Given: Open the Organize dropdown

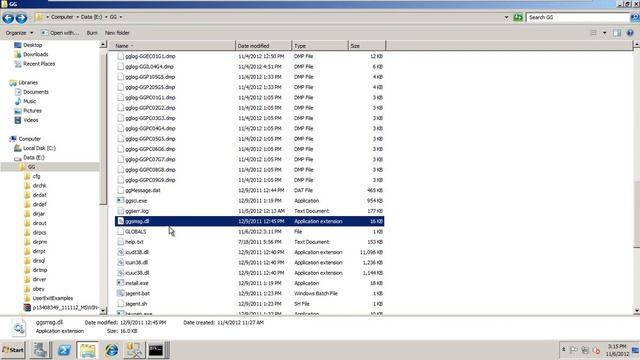Looking at the screenshot, I should 19,33.
